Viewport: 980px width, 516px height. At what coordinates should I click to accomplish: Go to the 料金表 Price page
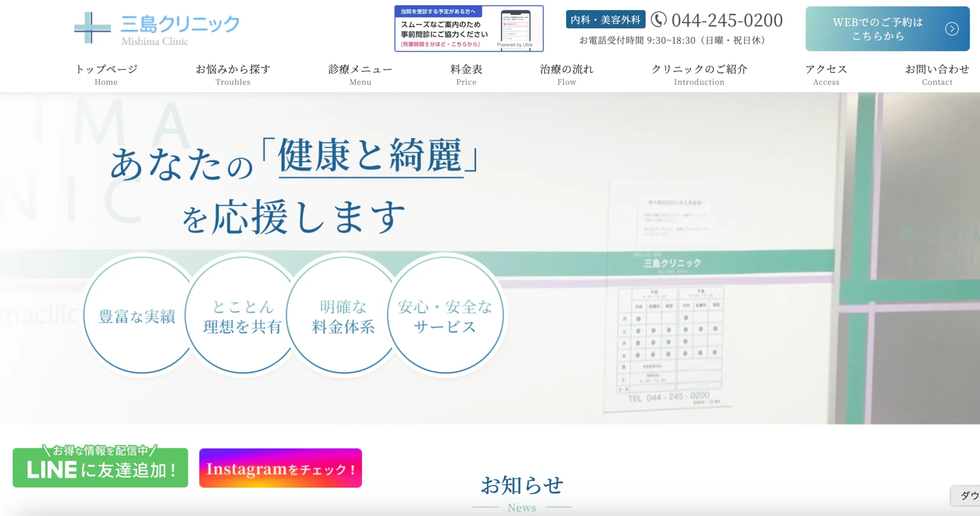pyautogui.click(x=466, y=75)
